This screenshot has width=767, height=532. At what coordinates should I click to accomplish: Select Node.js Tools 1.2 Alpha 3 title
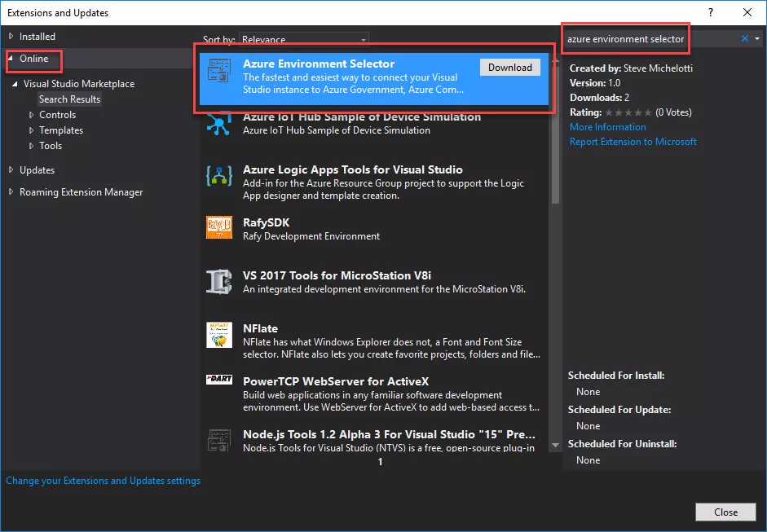coord(389,434)
